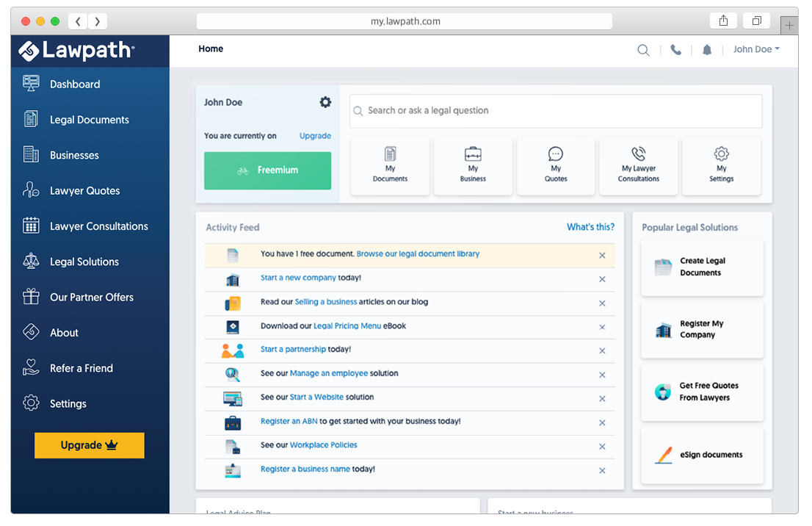Click the What's this? link
The width and height of the screenshot is (812, 526).
point(590,227)
